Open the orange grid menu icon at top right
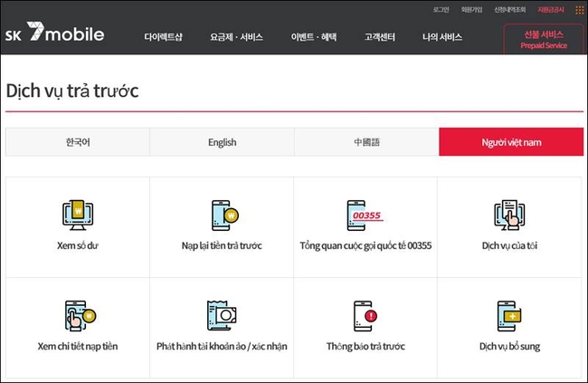The height and width of the screenshot is (383, 588). (x=580, y=10)
